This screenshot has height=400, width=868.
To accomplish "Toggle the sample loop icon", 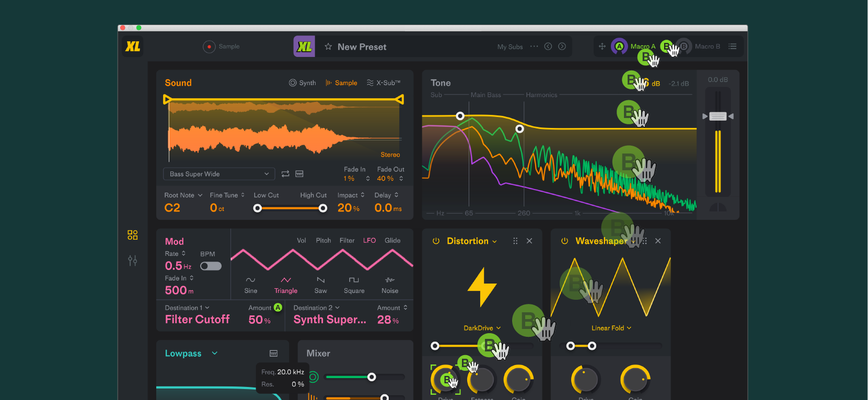I will coord(285,174).
